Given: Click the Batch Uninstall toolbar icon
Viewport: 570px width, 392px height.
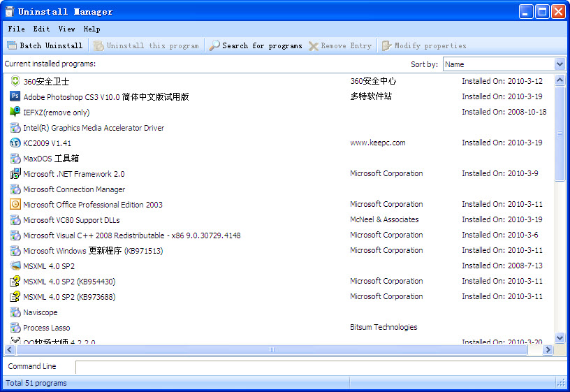Looking at the screenshot, I should (x=12, y=45).
